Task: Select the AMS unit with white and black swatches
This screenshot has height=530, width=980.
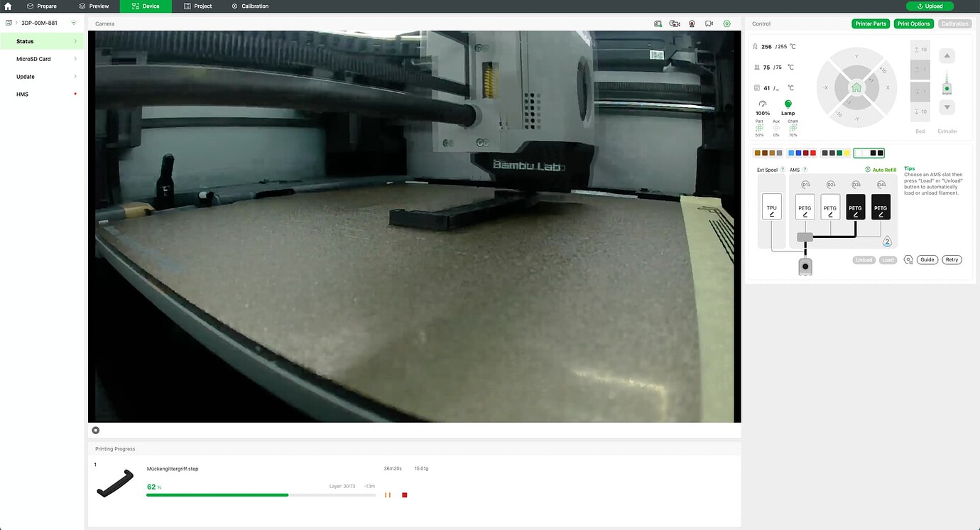Action: (x=869, y=153)
